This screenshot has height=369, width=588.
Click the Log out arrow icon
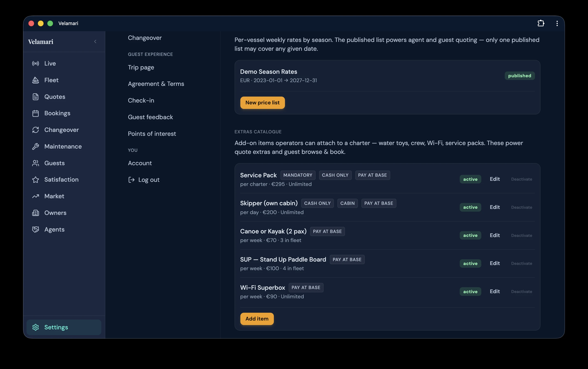[x=131, y=180]
